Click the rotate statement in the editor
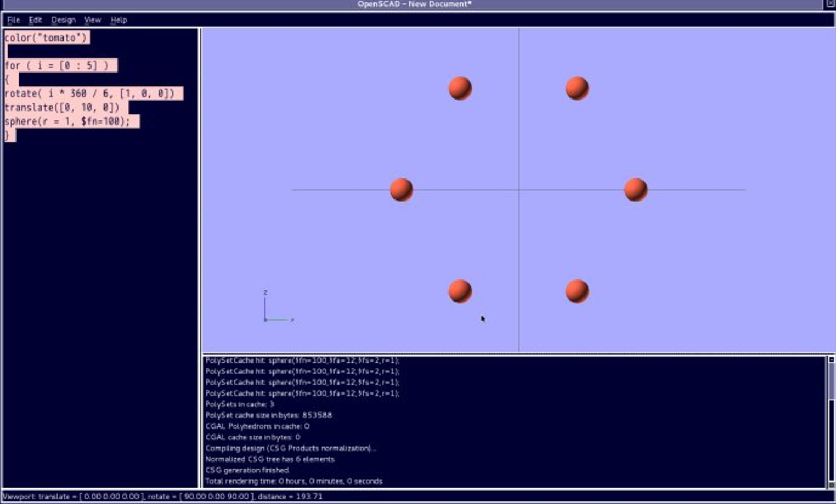The image size is (836, 504). pyautogui.click(x=89, y=94)
